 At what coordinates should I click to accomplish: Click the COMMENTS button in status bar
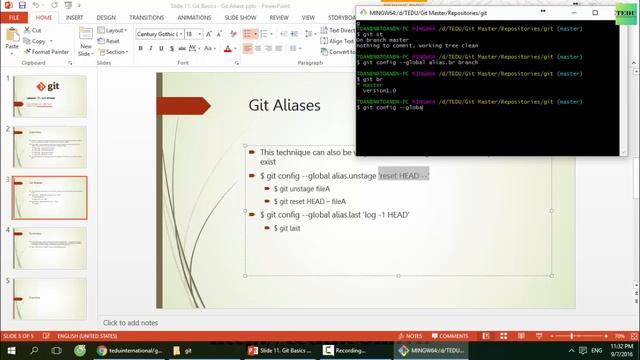point(450,336)
